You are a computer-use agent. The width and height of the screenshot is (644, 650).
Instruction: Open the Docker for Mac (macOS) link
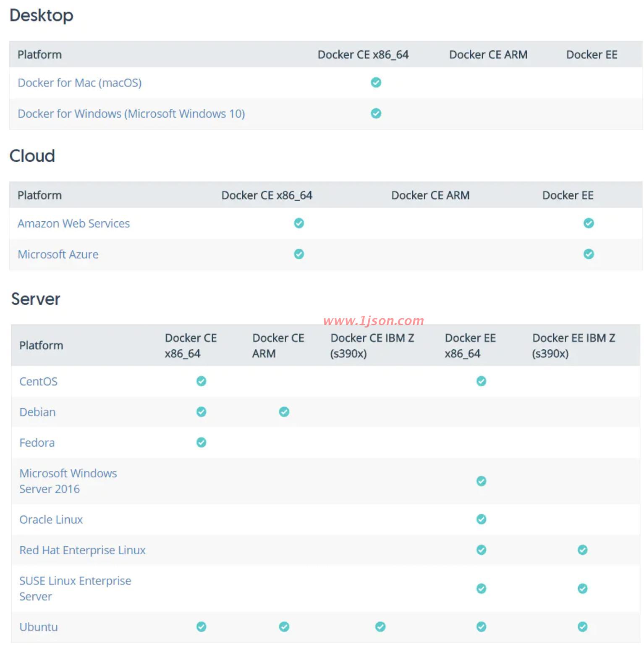(x=80, y=83)
